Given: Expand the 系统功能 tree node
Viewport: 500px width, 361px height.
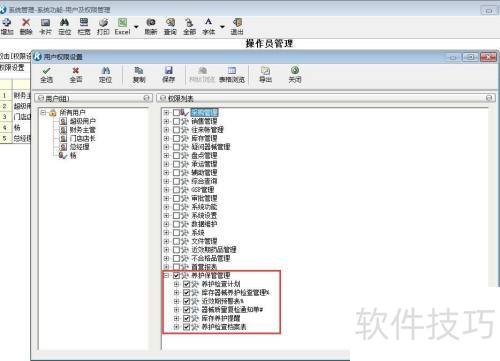Looking at the screenshot, I should pyautogui.click(x=166, y=207).
